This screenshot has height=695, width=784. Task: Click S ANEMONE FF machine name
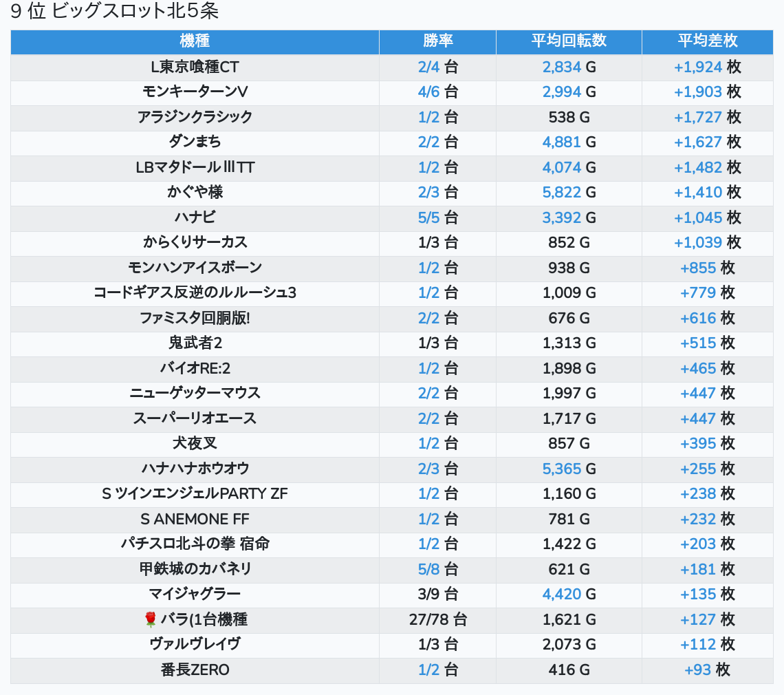[x=195, y=520]
